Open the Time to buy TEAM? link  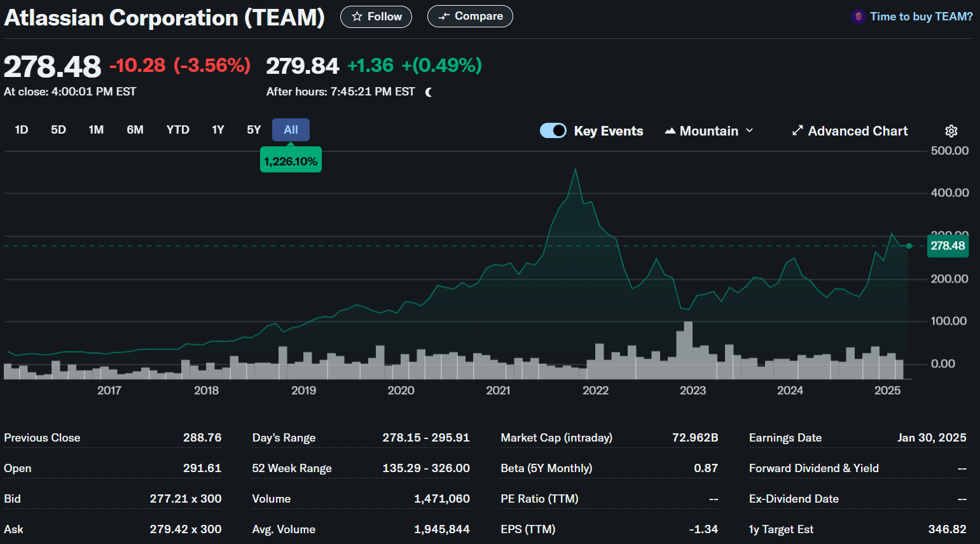[x=921, y=17]
